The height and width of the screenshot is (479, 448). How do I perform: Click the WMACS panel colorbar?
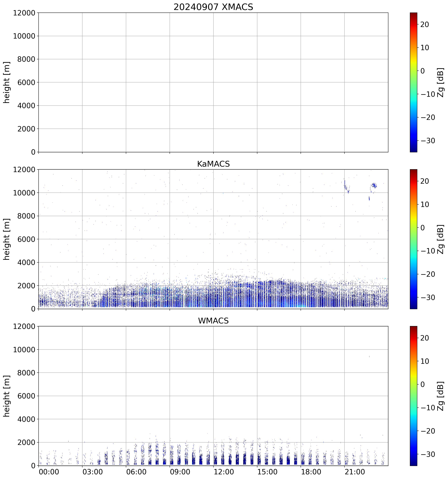click(x=413, y=396)
